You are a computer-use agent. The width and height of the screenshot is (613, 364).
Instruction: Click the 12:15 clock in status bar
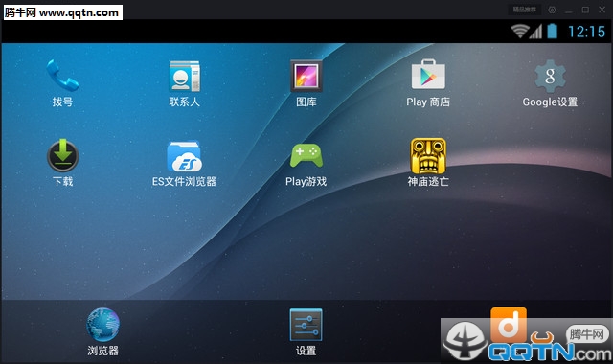coord(586,32)
